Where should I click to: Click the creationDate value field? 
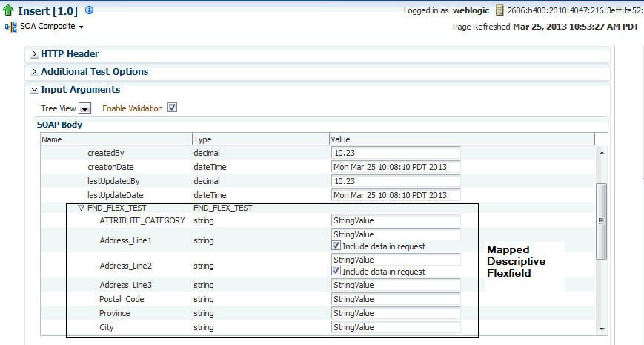pyautogui.click(x=396, y=167)
